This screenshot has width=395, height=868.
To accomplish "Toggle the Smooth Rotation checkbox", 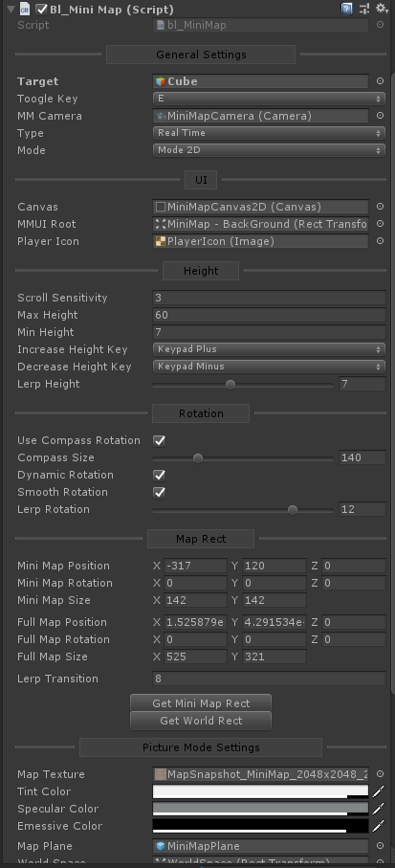I will (x=160, y=492).
